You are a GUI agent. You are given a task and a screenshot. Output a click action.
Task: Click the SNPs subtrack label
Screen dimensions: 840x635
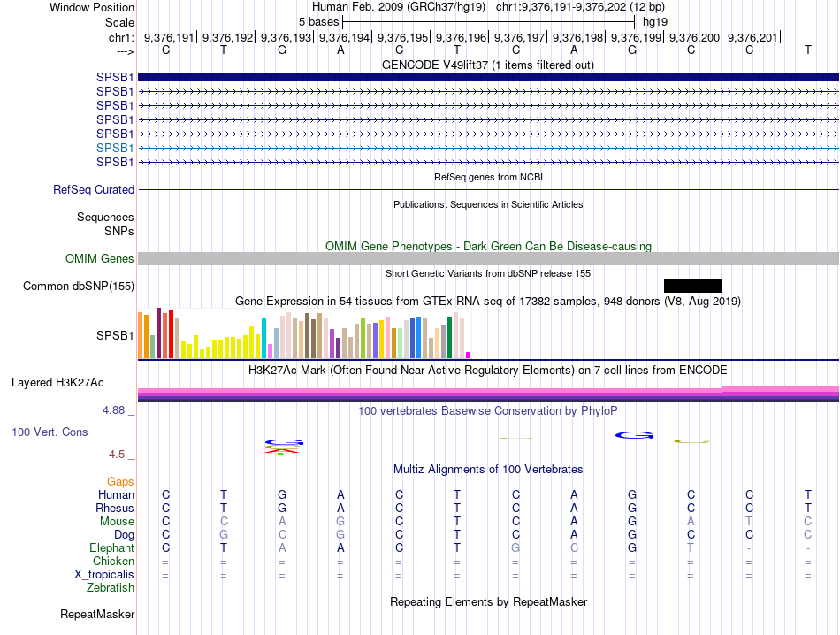(119, 231)
